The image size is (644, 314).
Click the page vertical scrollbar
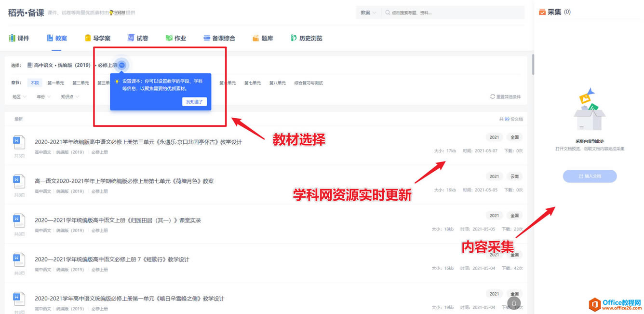tap(533, 65)
